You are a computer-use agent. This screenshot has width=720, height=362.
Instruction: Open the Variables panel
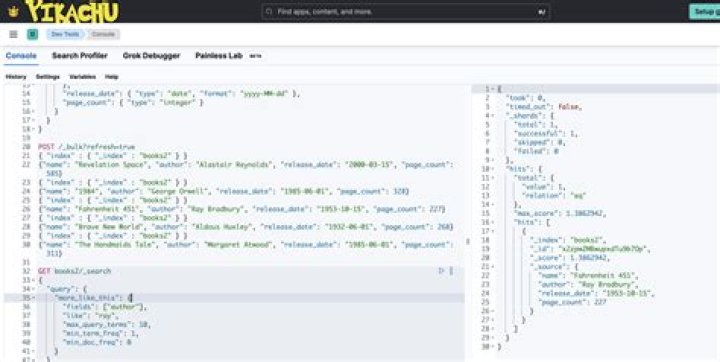82,77
